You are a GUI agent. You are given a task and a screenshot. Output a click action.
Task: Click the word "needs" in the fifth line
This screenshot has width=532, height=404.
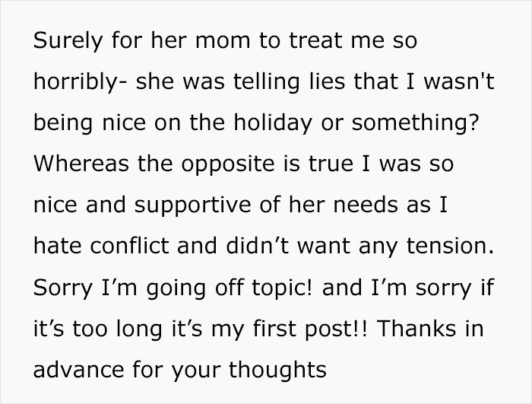click(366, 205)
